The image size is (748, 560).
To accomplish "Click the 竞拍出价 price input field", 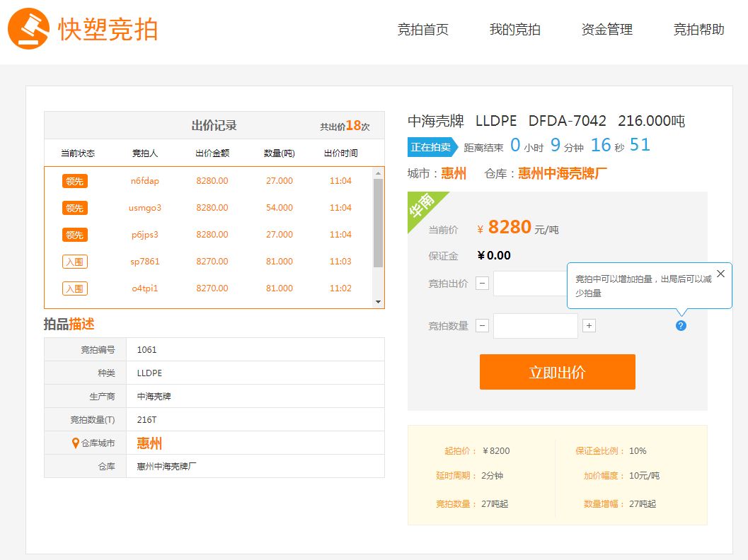I will (531, 284).
